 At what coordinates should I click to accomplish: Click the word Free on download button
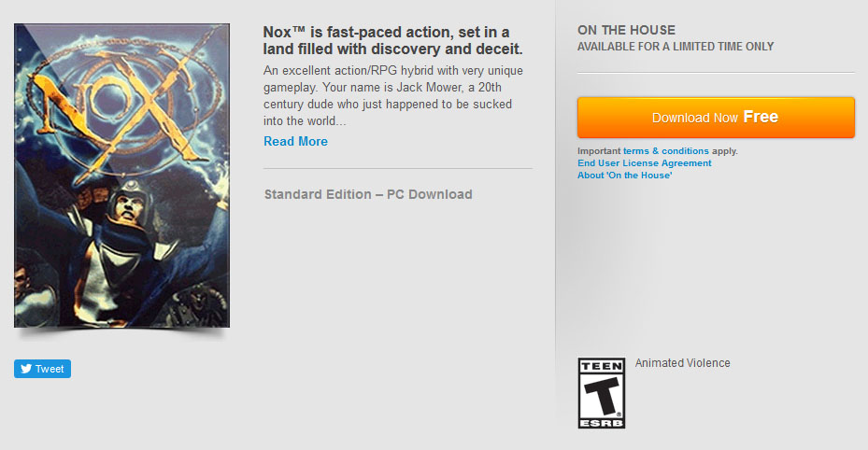pyautogui.click(x=761, y=118)
